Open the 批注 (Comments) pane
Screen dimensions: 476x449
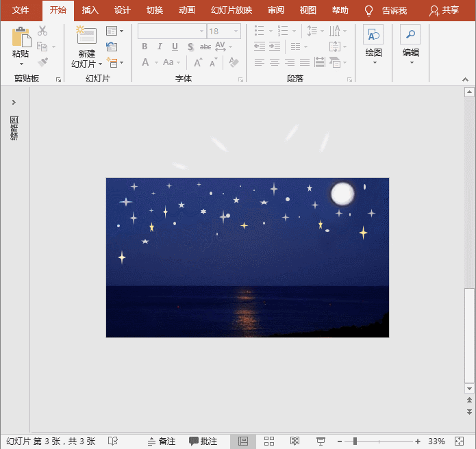pyautogui.click(x=203, y=441)
